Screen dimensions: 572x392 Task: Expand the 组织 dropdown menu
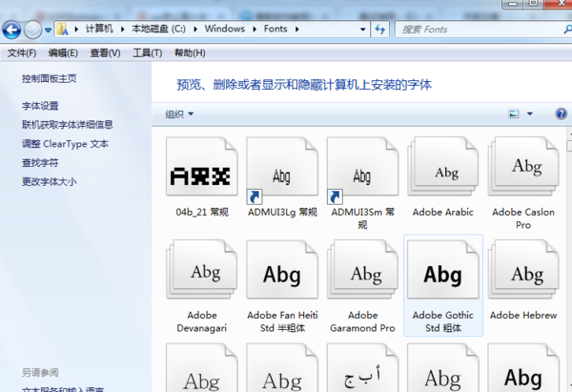[179, 114]
